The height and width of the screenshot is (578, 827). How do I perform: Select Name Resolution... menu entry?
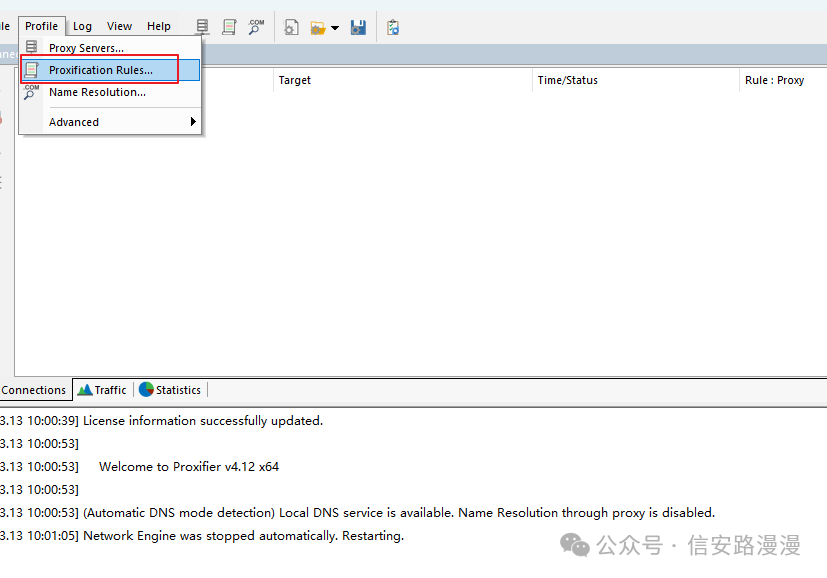[x=97, y=92]
